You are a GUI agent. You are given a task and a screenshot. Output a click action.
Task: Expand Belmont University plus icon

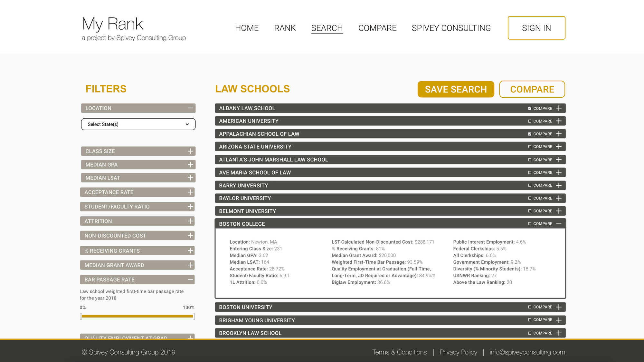[559, 211]
